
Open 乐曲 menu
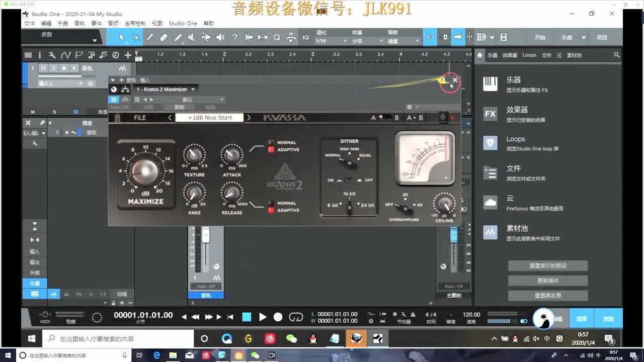coord(63,23)
